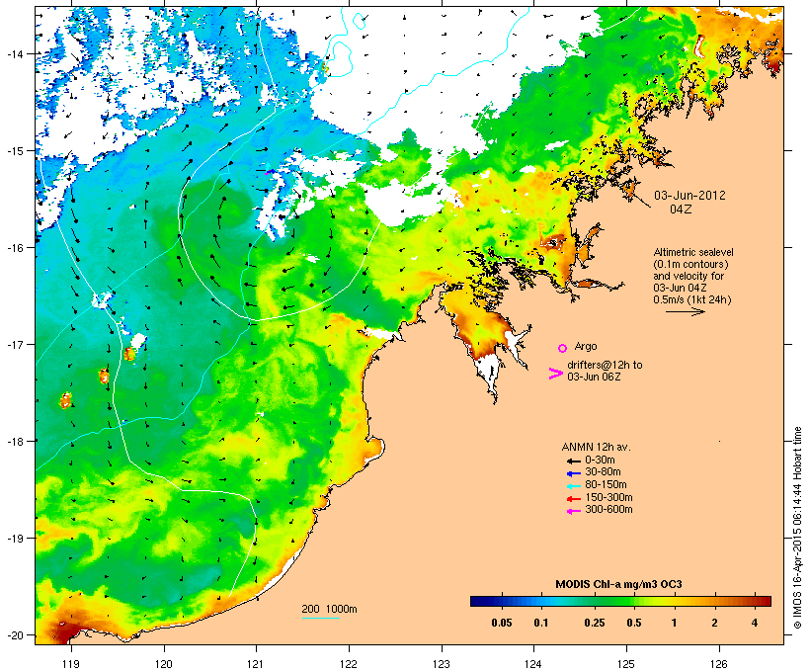Click the 300-600m depth label
Screen dimensions: 810x672
[608, 509]
